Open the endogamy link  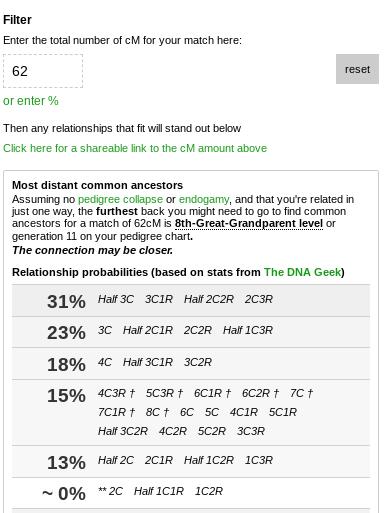tap(204, 199)
